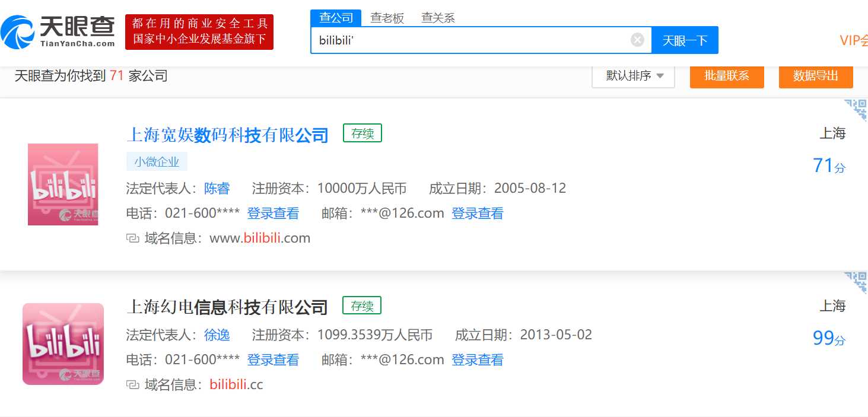The height and width of the screenshot is (417, 868).
Task: Click founding date 2013-05-02
Action: 556,335
